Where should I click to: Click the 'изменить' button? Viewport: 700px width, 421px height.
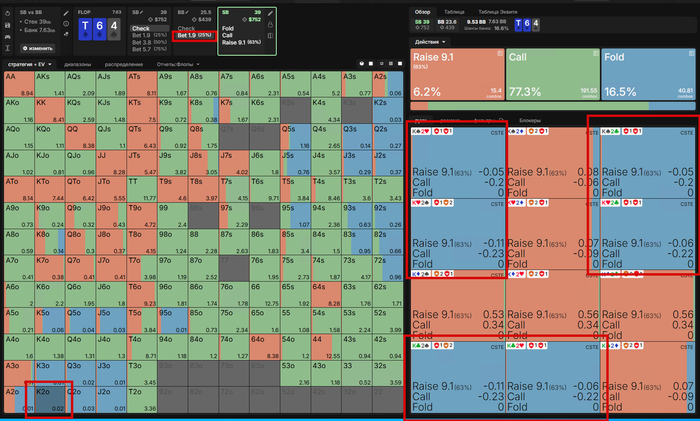point(38,48)
